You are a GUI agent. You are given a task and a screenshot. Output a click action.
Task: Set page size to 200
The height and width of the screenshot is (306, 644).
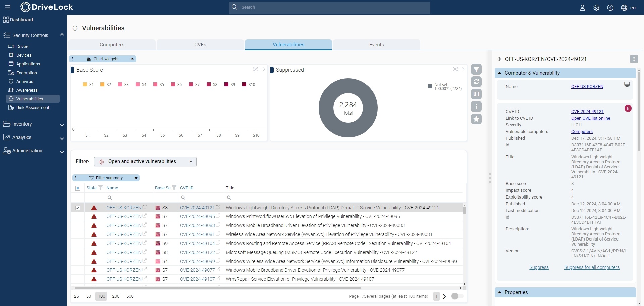point(116,296)
